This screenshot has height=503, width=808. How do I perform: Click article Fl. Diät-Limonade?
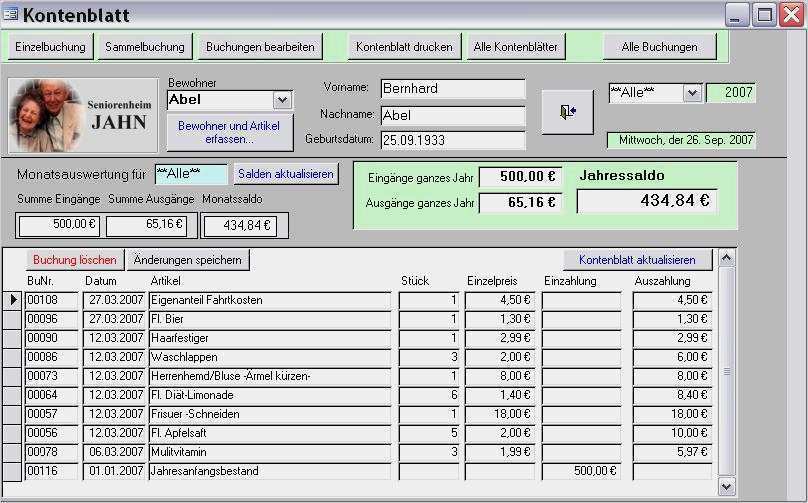point(270,395)
